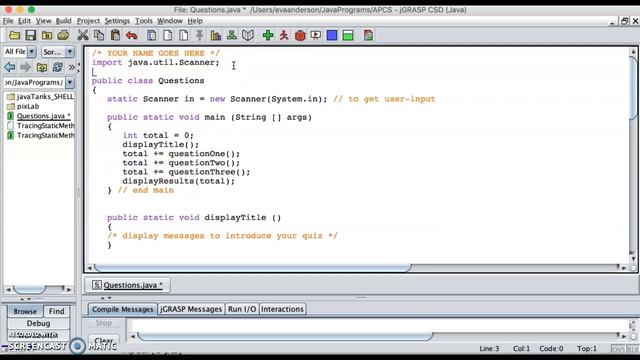Switch to jGRASP Messages tab
640x360 pixels.
click(191, 309)
